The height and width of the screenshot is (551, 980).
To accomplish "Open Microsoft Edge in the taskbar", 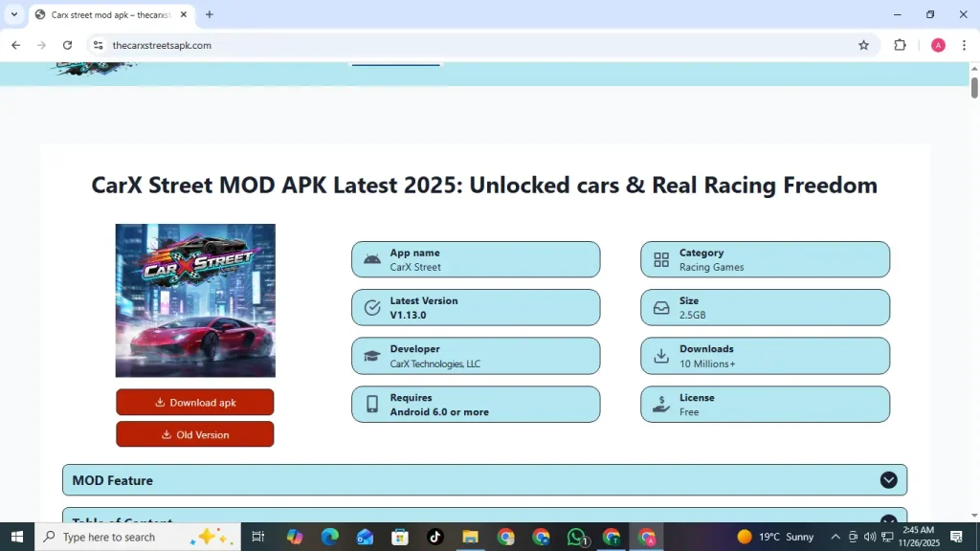I will (x=330, y=537).
